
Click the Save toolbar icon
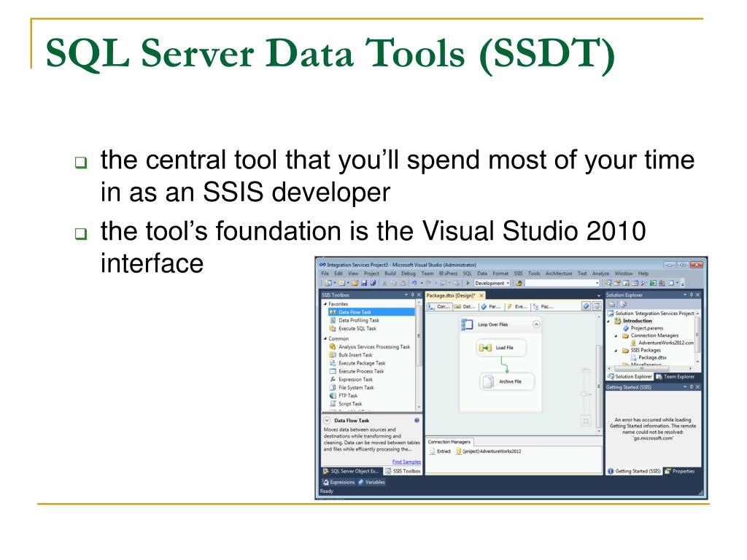[x=364, y=283]
